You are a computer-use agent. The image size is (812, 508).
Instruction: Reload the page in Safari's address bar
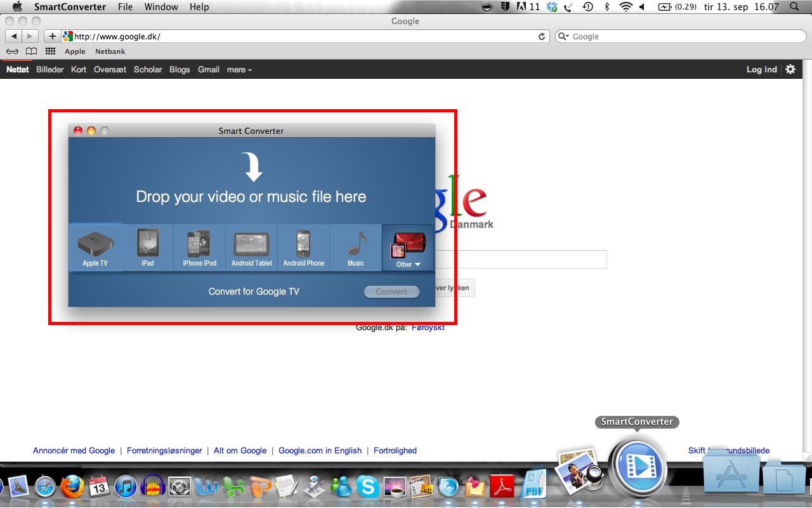542,36
